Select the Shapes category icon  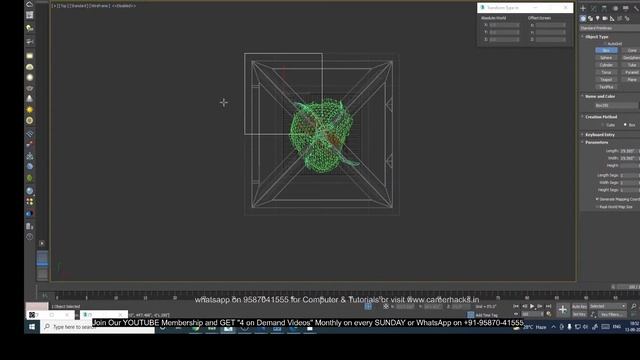(x=590, y=19)
